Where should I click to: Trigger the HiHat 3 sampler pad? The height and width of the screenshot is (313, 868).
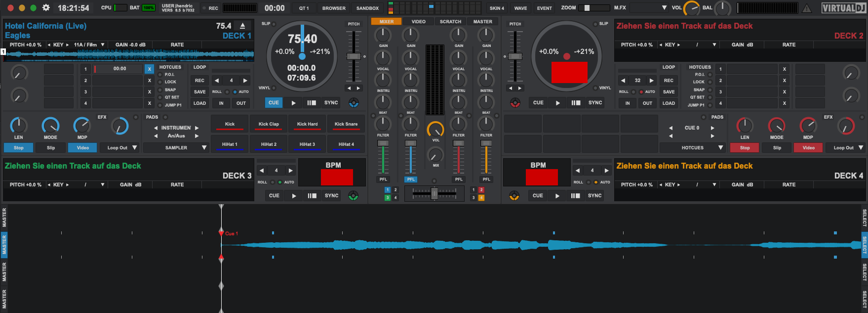pos(307,144)
